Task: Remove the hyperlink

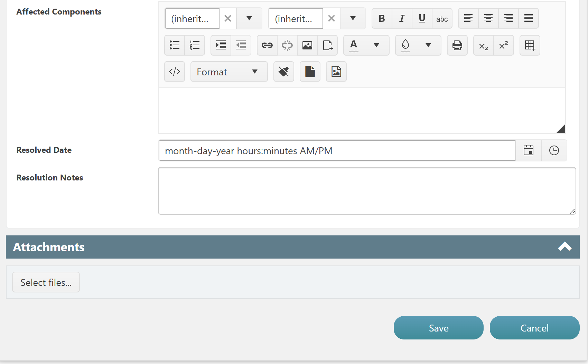Action: click(x=287, y=45)
